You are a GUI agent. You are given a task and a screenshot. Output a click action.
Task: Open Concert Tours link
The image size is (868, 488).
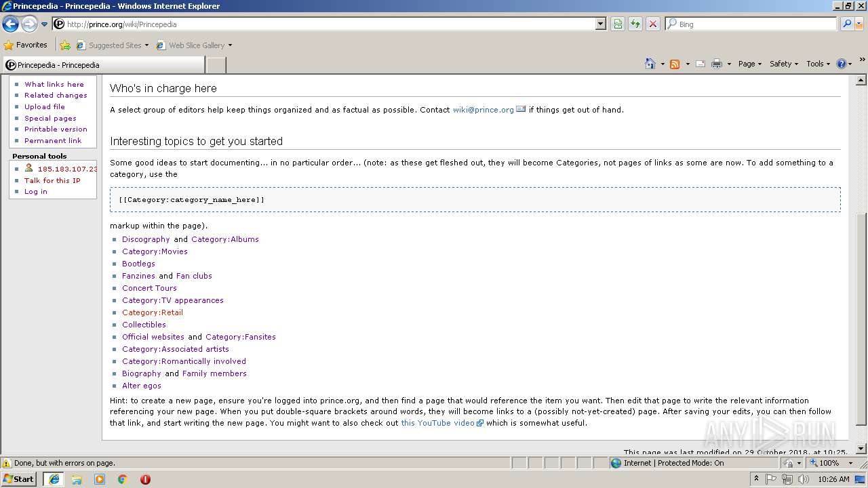(x=149, y=288)
